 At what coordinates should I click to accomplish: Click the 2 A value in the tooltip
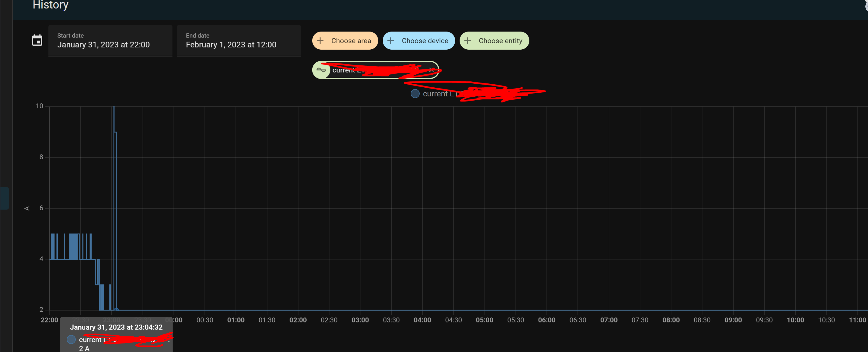(84, 349)
